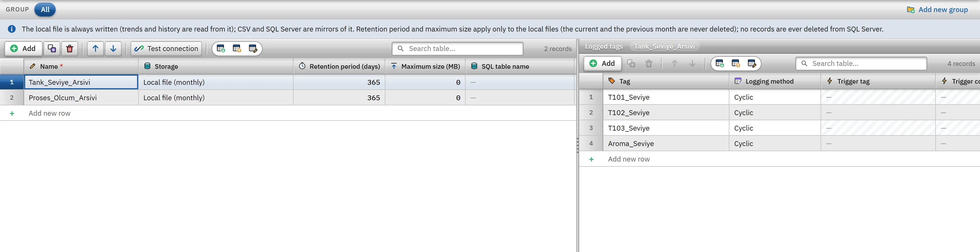Delete the selected data log with the trash icon

coord(70,49)
